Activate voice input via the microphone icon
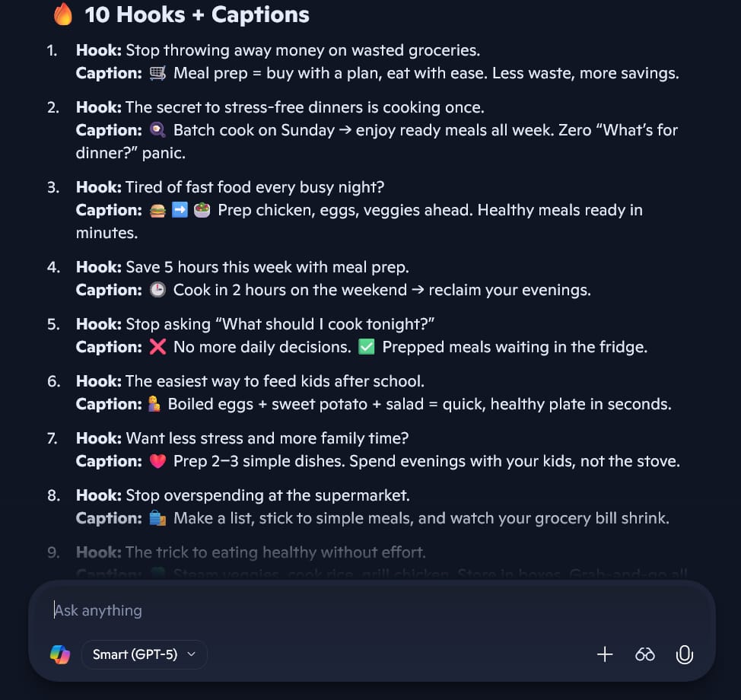 pos(684,654)
